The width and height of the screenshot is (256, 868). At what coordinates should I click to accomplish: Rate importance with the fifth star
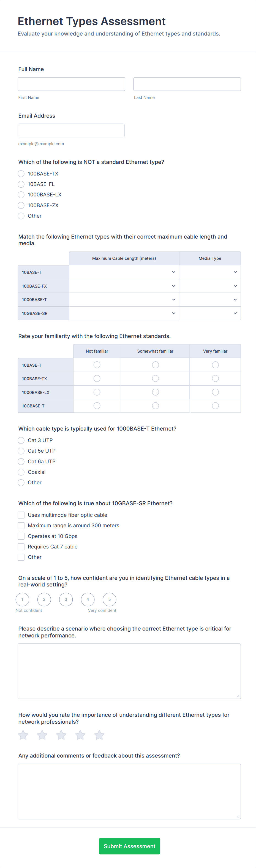(x=99, y=735)
